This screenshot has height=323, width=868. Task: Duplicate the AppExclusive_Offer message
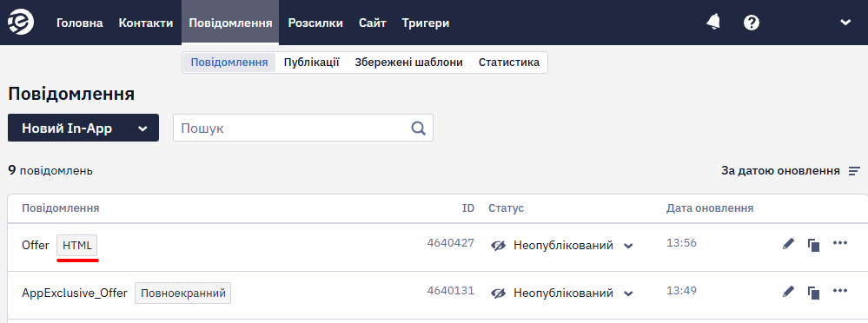[813, 292]
